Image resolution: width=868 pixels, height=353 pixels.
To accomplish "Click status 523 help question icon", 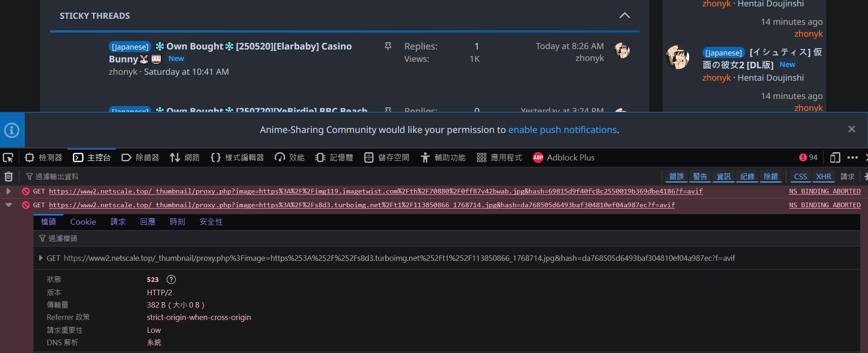I will tap(171, 280).
